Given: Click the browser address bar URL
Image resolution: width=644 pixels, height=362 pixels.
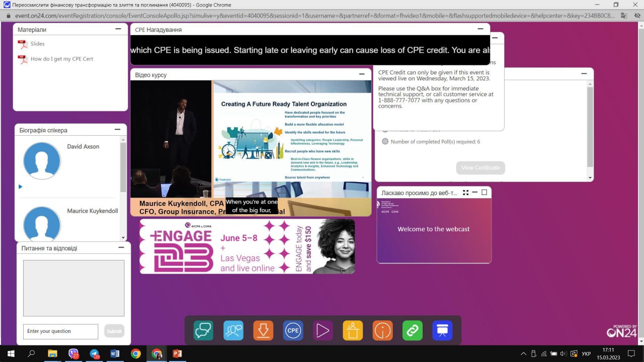Looking at the screenshot, I should click(x=314, y=16).
